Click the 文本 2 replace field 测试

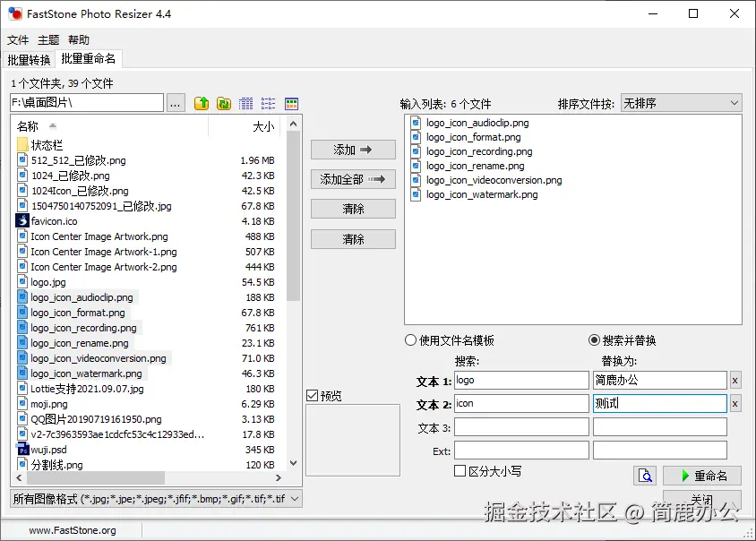(659, 404)
